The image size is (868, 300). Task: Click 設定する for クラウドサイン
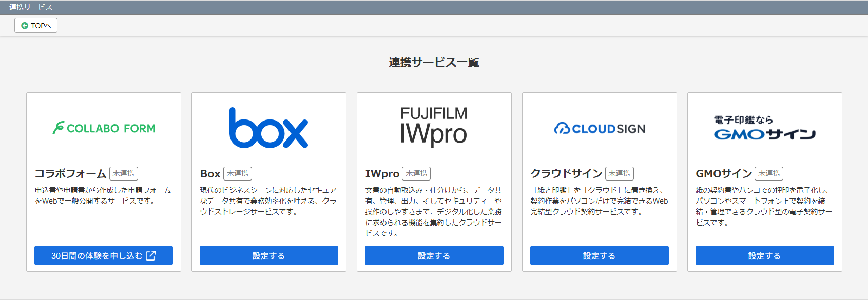[600, 255]
